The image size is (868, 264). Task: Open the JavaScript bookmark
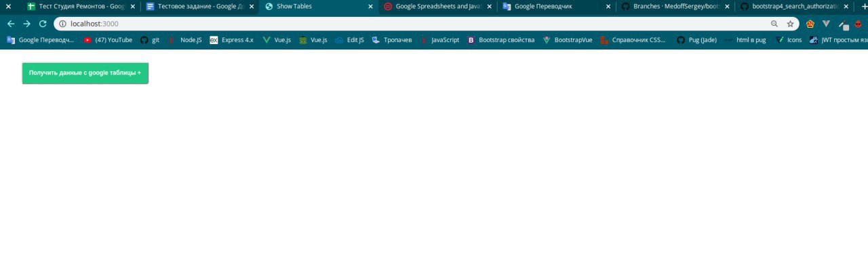tap(439, 40)
